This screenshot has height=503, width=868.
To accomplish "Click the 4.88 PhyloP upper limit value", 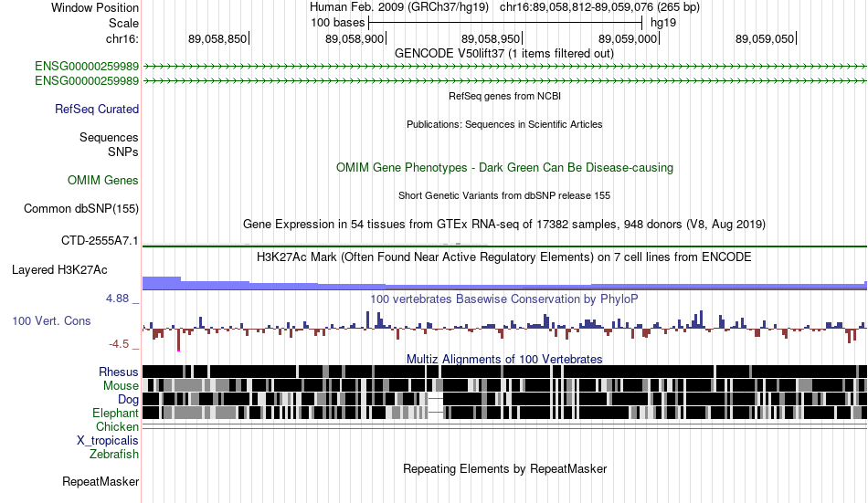I will click(x=117, y=299).
